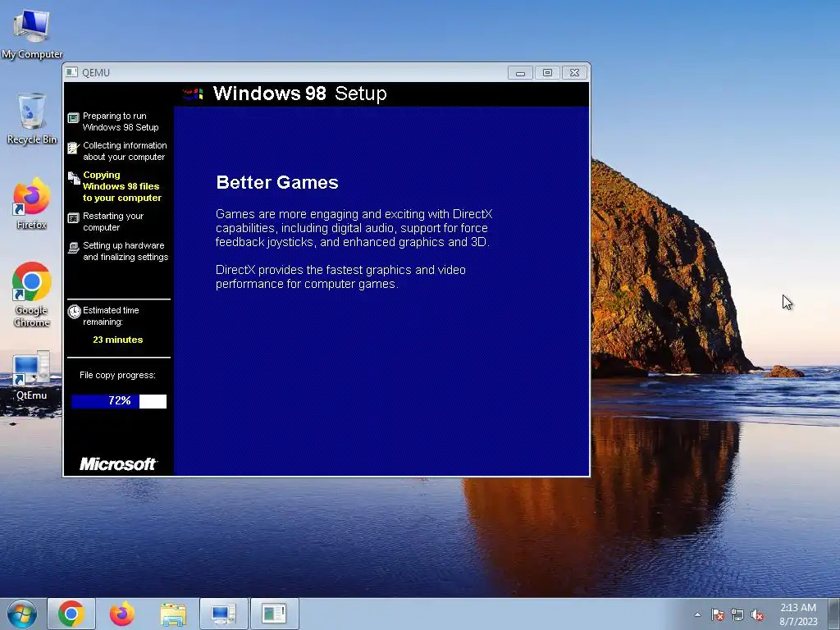This screenshot has width=840, height=630.
Task: Click Copying Windows 98 files step icon
Action: (x=74, y=178)
